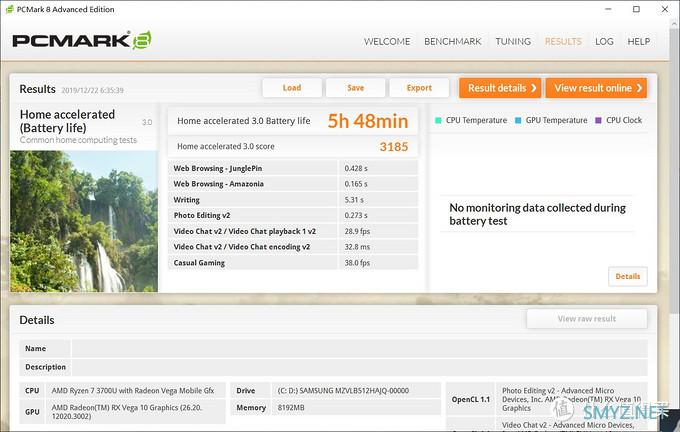Image resolution: width=680 pixels, height=432 pixels.
Task: Click the 8192MB memory value
Action: (291, 408)
